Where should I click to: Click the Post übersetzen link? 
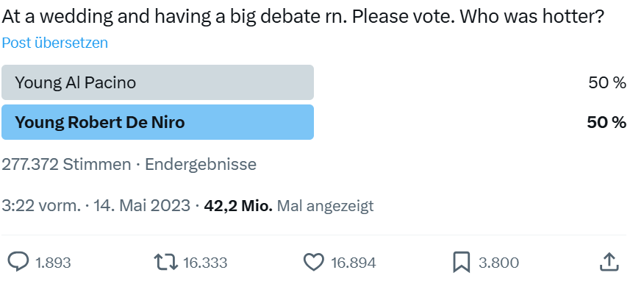click(55, 43)
